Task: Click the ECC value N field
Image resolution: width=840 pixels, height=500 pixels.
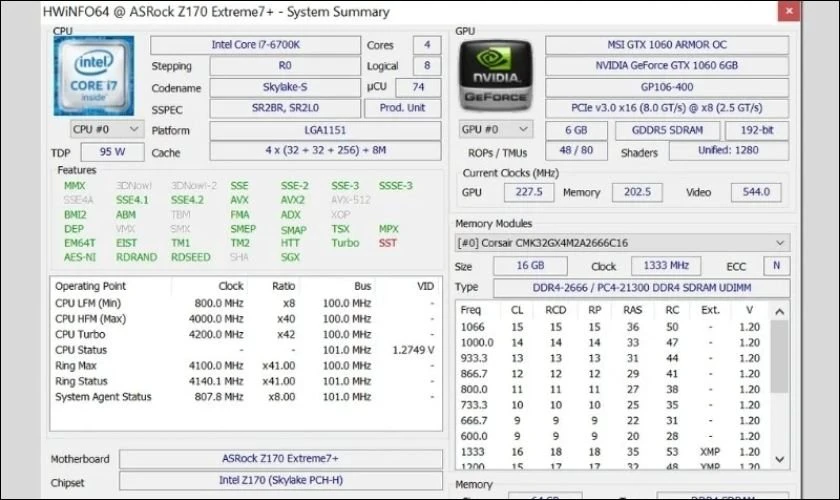Action: tap(776, 266)
